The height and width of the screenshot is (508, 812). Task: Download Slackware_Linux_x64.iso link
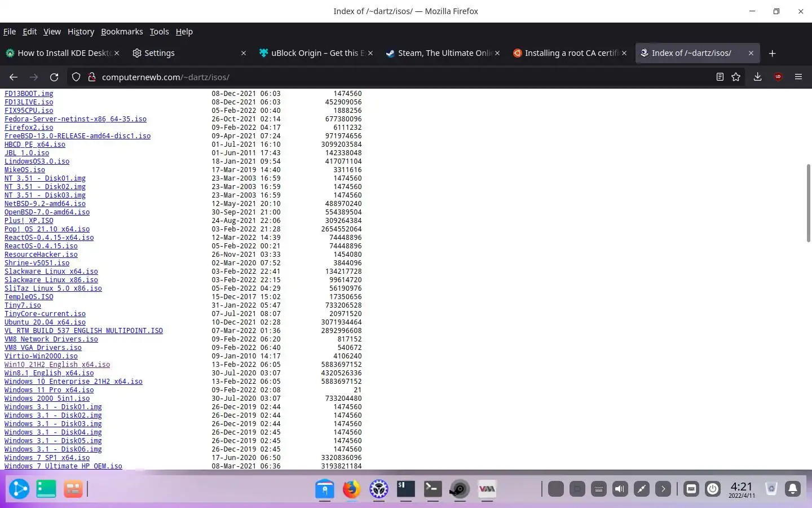point(51,271)
